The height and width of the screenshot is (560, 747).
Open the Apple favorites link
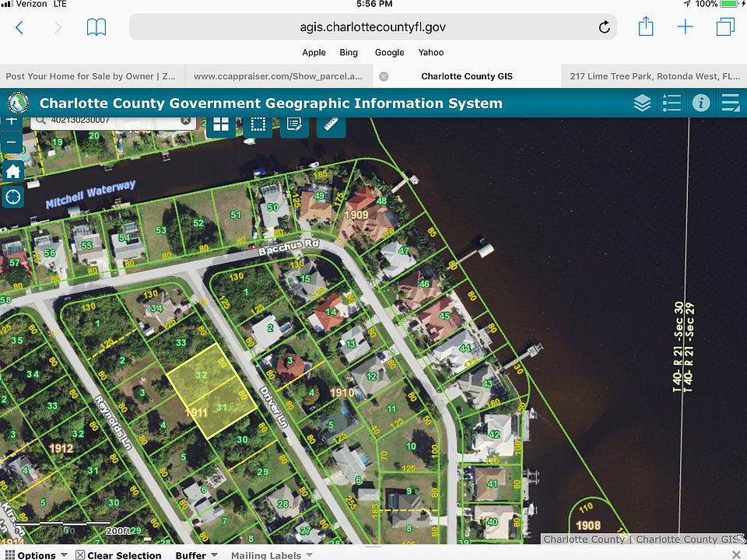[314, 52]
